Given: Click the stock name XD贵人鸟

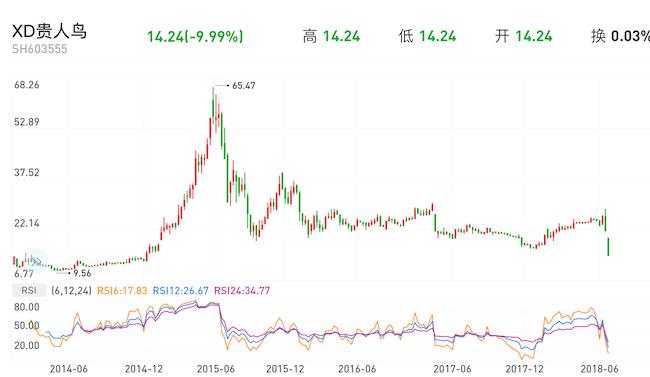Looking at the screenshot, I should click(x=49, y=31).
